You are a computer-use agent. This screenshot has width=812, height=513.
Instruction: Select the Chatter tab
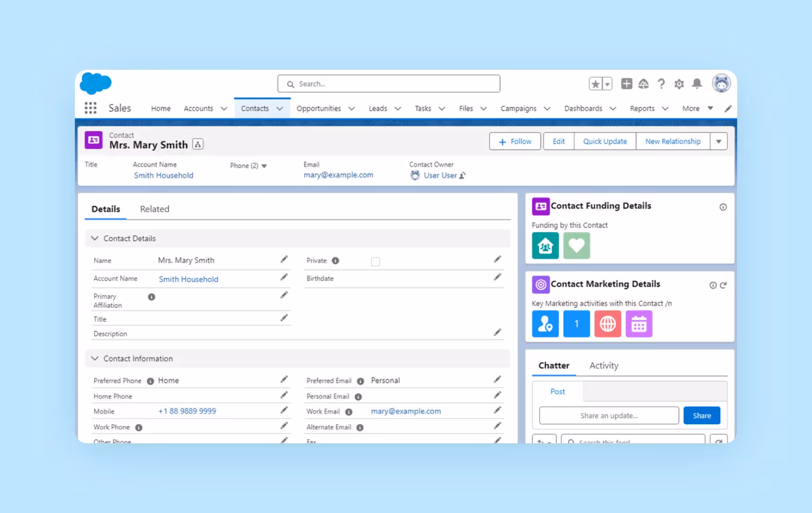tap(554, 366)
